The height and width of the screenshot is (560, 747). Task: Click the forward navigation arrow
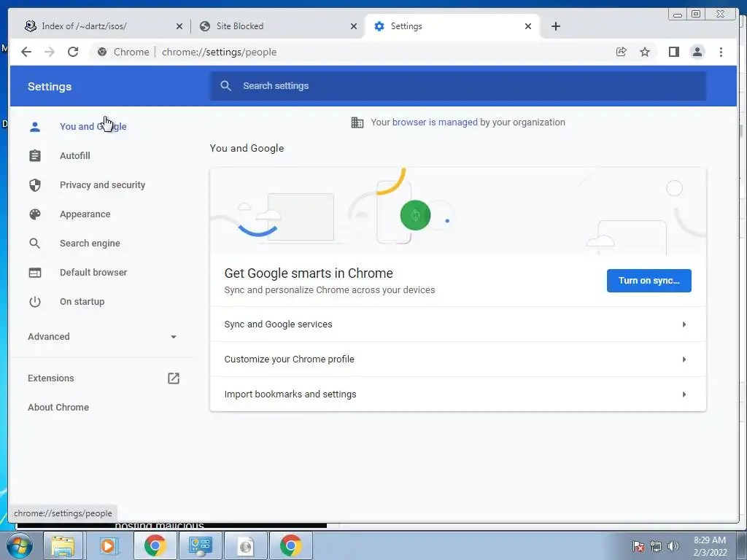point(50,52)
